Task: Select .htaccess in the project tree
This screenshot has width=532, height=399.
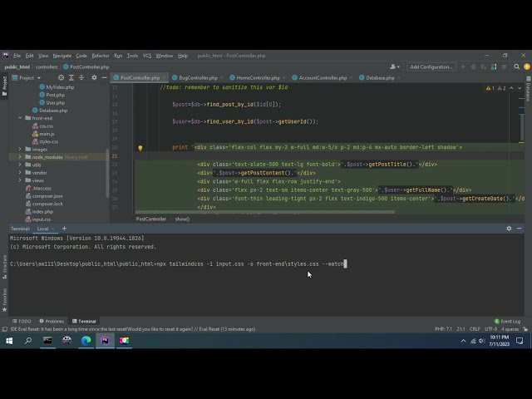Action: click(x=38, y=189)
